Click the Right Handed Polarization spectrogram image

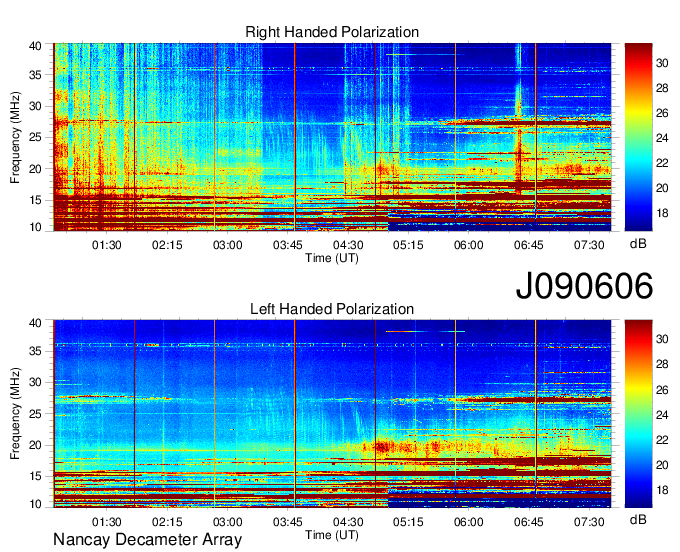(x=332, y=137)
